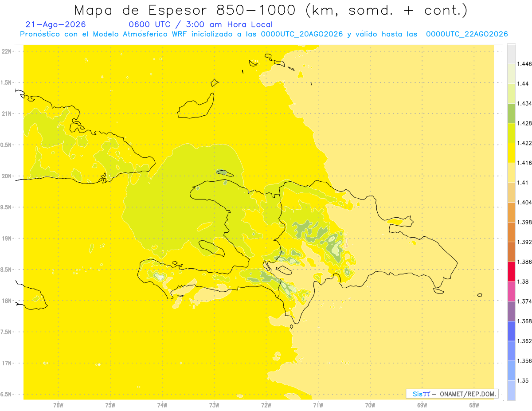
Task: Click the colorbar value '1.404'
Action: 524,203
